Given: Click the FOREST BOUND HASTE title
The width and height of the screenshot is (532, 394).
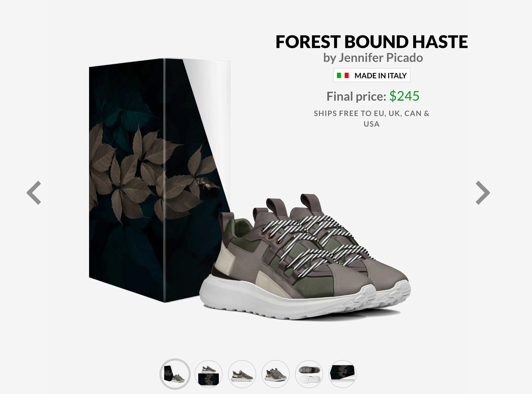Looking at the screenshot, I should coord(372,42).
